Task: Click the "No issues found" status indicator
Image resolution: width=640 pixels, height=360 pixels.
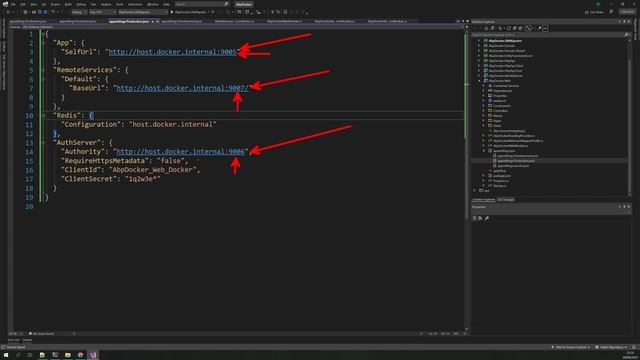Action: 41,333
